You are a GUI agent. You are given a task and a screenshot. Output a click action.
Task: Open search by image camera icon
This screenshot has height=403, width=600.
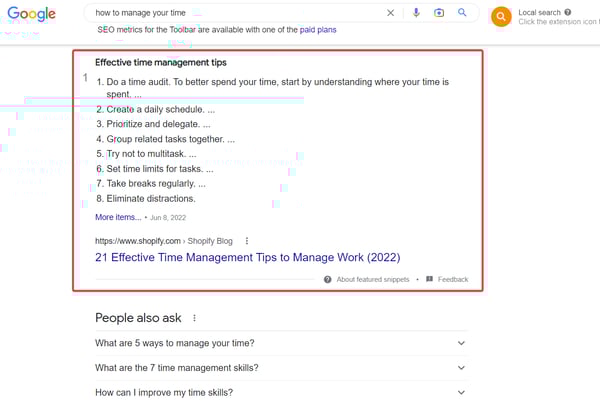pos(439,13)
